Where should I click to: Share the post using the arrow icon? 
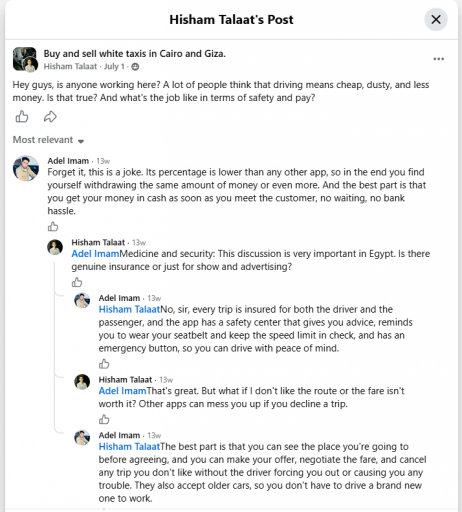[x=50, y=117]
